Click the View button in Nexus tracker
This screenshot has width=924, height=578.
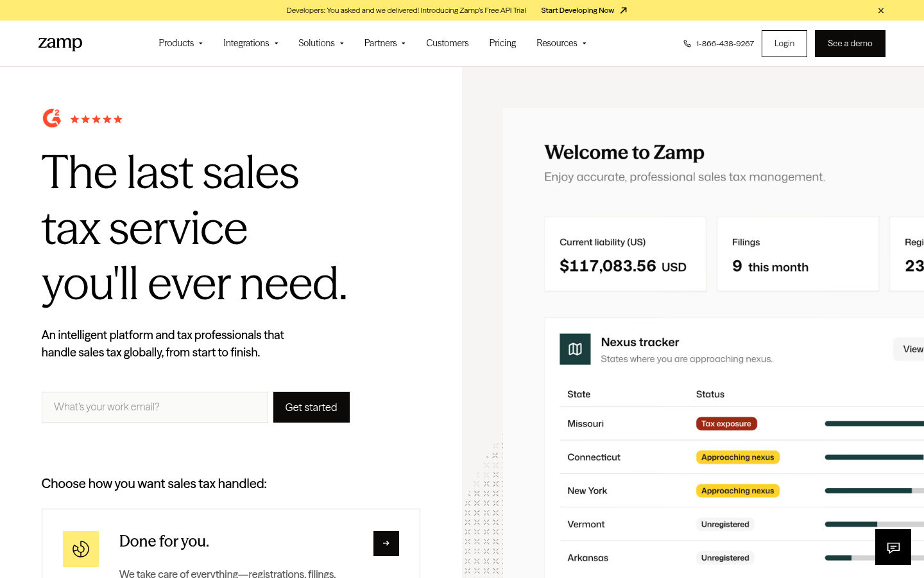pyautogui.click(x=909, y=349)
